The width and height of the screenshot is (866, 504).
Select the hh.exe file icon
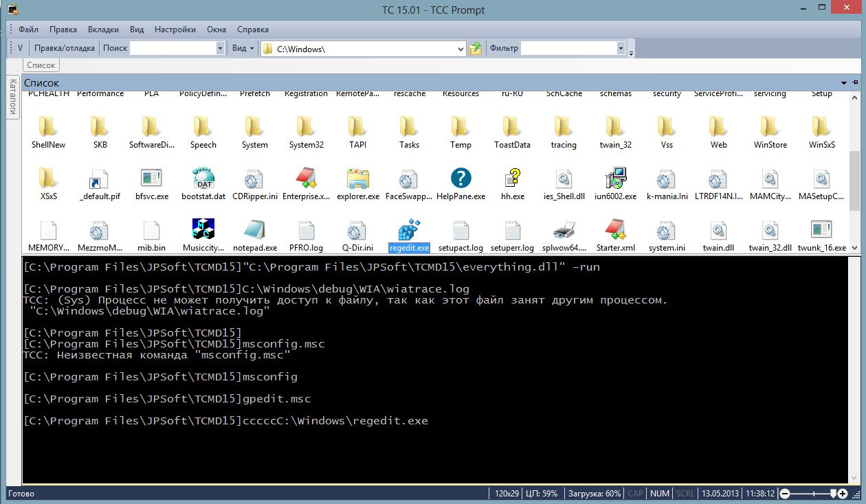pyautogui.click(x=512, y=179)
